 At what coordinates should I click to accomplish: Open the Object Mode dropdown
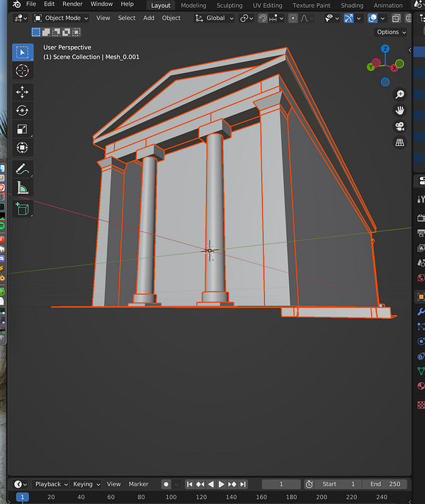[x=62, y=18]
